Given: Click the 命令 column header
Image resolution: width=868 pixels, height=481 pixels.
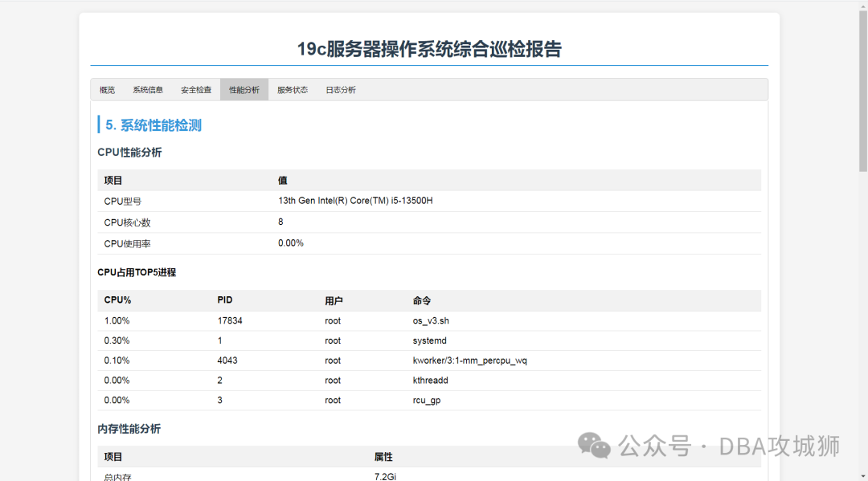Looking at the screenshot, I should click(x=422, y=301).
